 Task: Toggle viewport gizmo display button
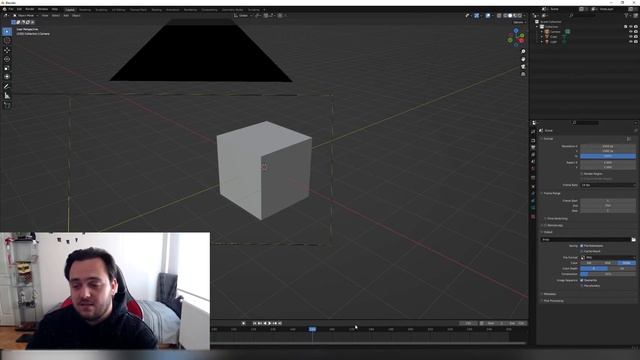point(476,16)
